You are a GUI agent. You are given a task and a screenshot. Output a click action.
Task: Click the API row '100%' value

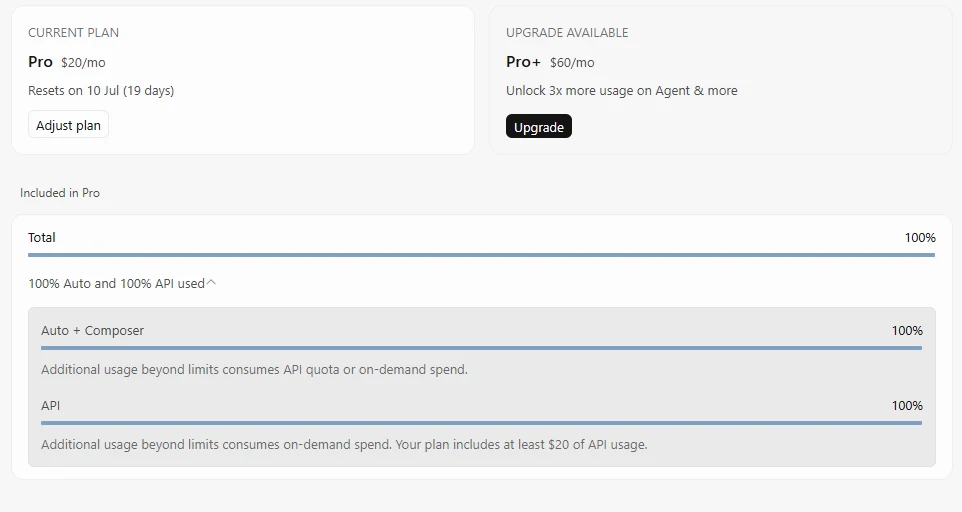click(907, 405)
